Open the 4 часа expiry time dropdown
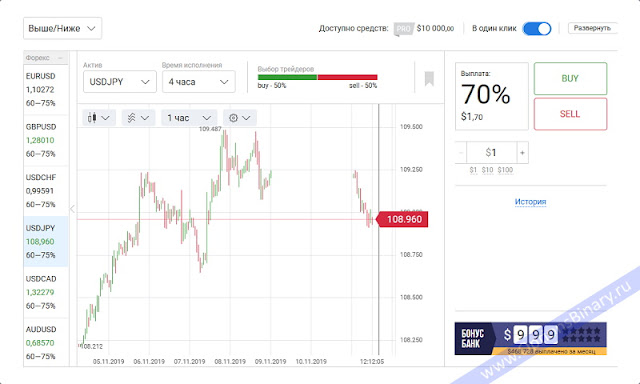The height and width of the screenshot is (384, 640). [x=199, y=82]
